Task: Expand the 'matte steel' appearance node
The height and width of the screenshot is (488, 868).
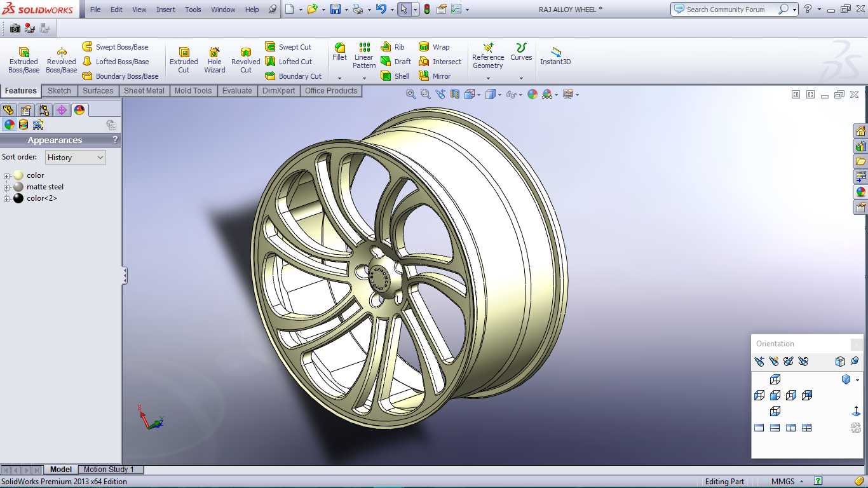Action: [6, 187]
